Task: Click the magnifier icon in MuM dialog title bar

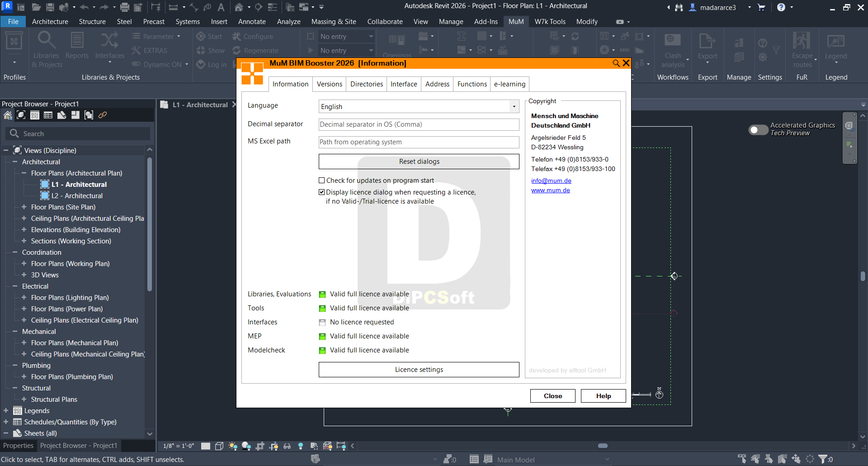Action: point(616,63)
